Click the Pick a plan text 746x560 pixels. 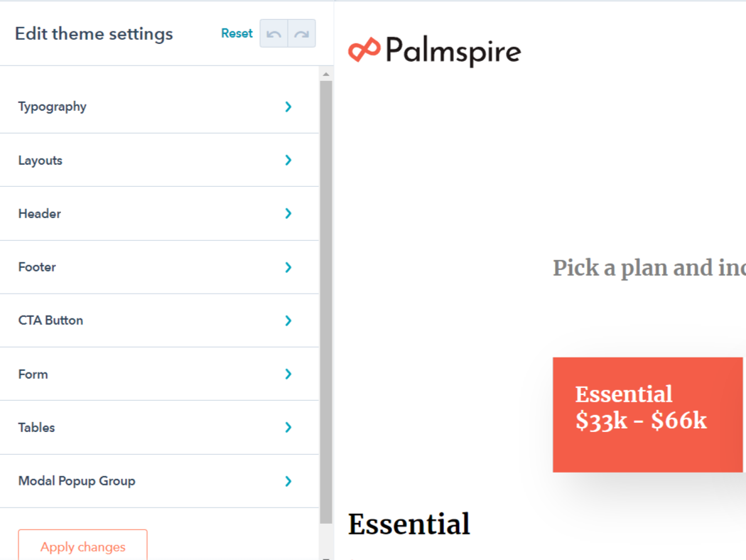(x=648, y=268)
